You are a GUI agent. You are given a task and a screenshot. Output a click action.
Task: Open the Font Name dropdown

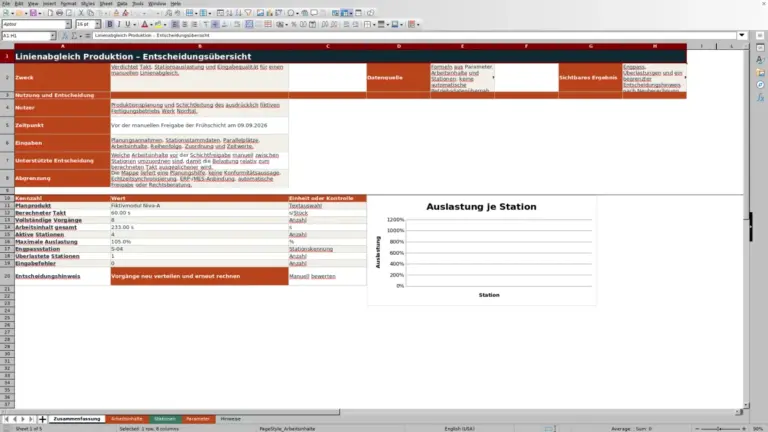coord(68,24)
